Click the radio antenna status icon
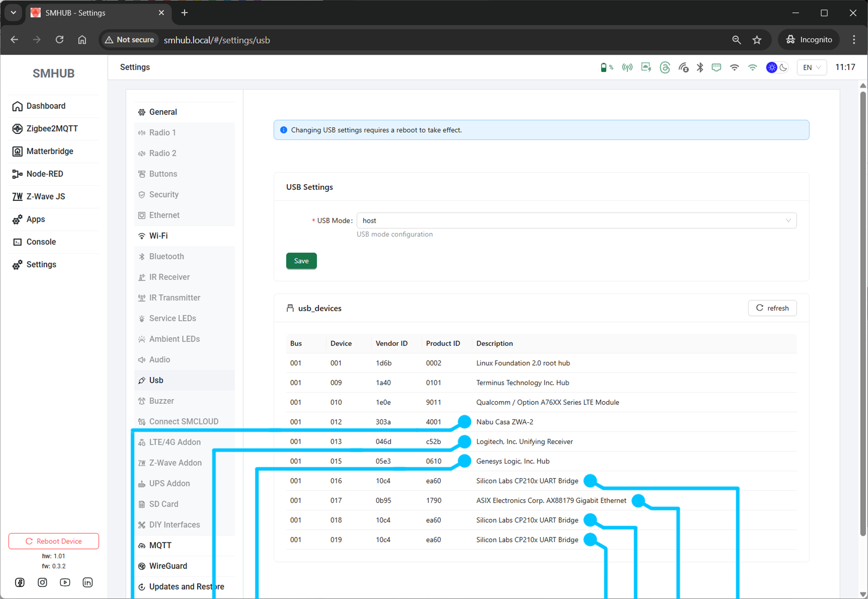This screenshot has height=599, width=868. click(x=627, y=67)
